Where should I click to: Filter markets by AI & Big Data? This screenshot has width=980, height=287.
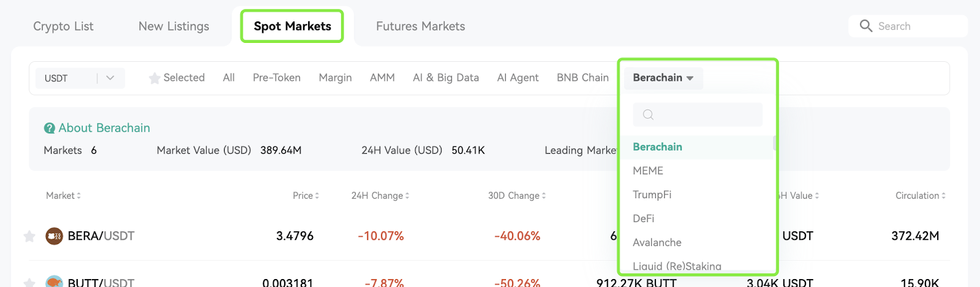point(446,78)
